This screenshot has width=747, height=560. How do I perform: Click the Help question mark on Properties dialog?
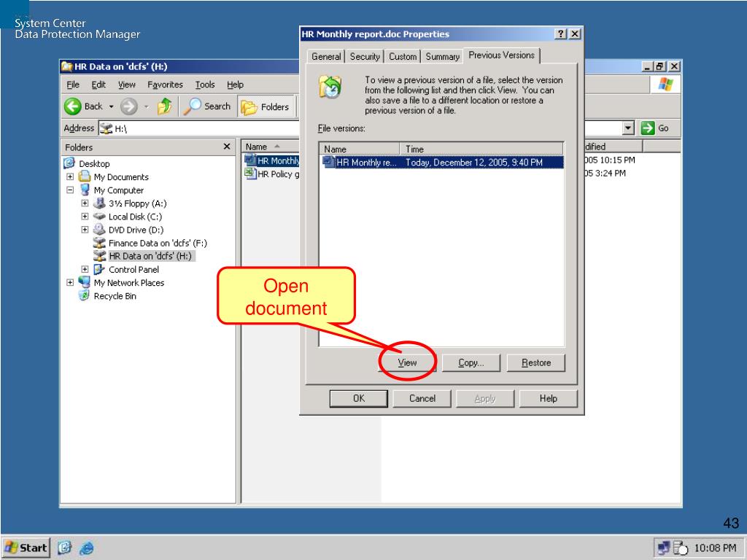[x=561, y=34]
